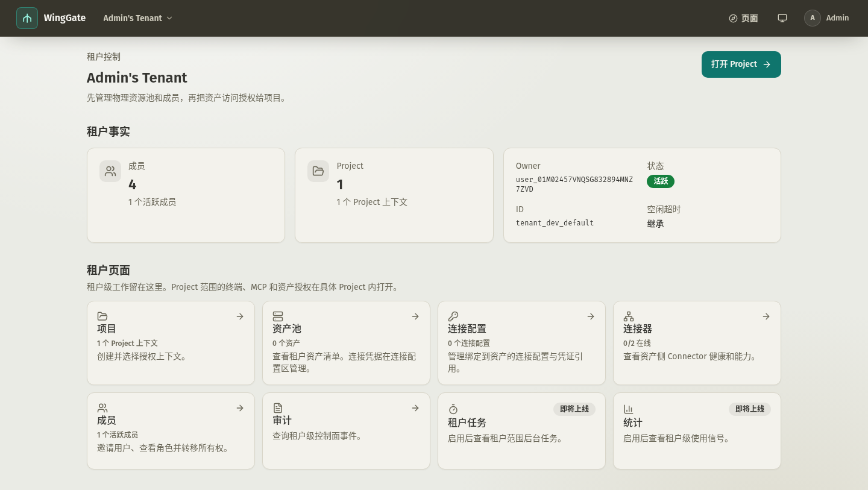Image resolution: width=868 pixels, height=490 pixels.
Task: Click the 打开 Project button
Action: pos(741,64)
